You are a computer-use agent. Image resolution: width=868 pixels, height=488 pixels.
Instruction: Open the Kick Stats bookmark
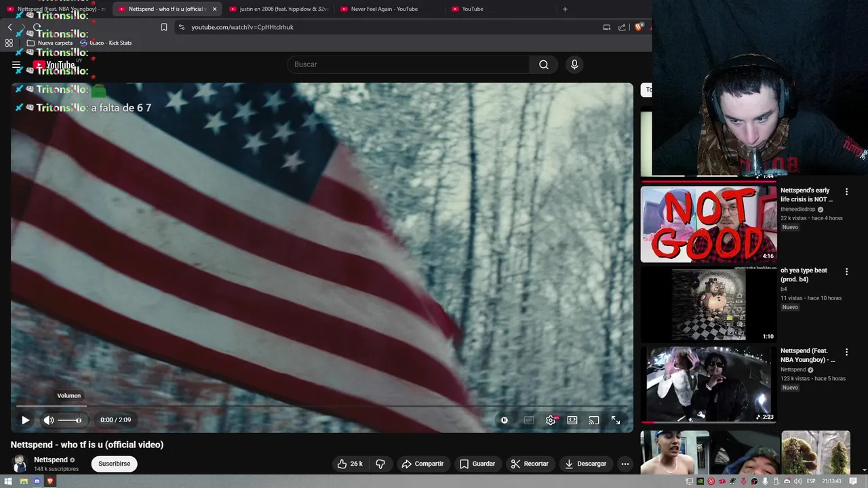coord(106,43)
